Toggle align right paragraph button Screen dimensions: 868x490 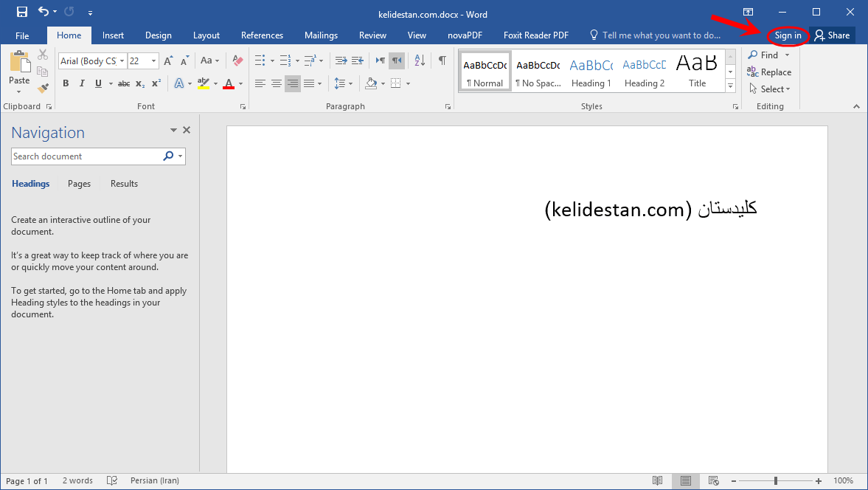click(x=293, y=83)
